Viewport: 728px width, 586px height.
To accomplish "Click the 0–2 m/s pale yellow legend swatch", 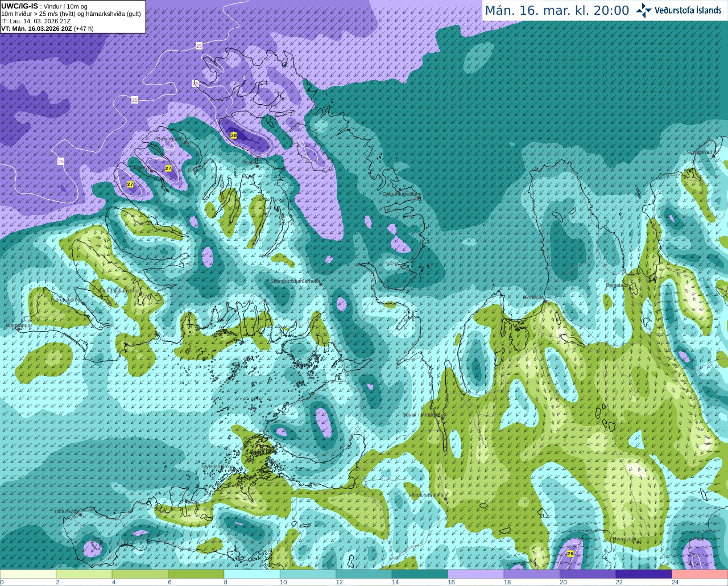I will click(28, 574).
